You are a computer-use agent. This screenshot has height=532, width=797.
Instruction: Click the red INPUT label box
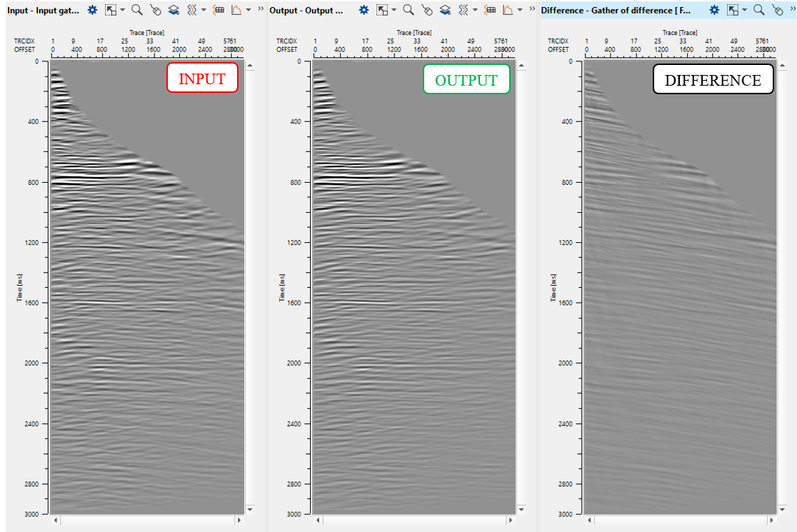coord(201,79)
